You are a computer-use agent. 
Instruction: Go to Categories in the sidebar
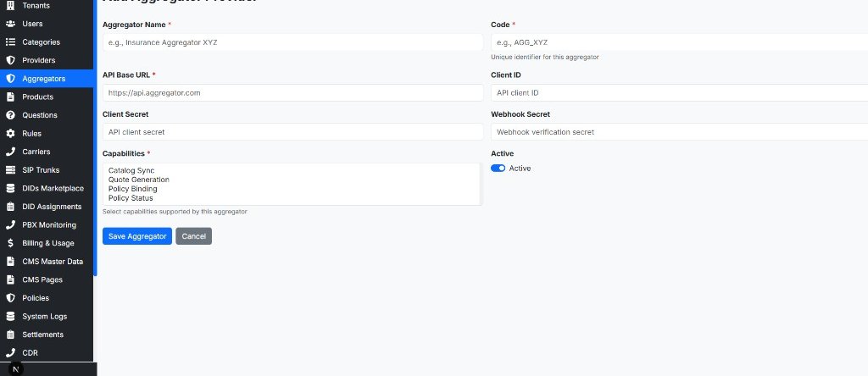tap(47, 42)
